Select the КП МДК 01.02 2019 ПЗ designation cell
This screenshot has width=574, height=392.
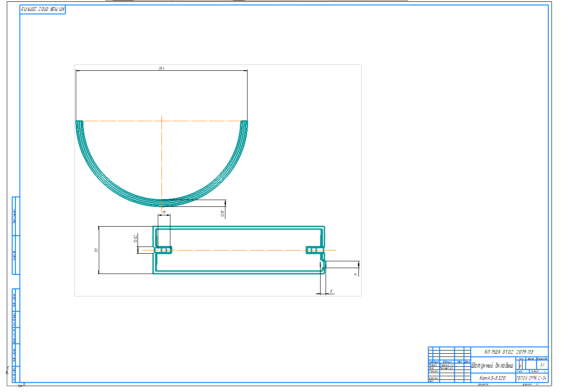[x=509, y=351]
